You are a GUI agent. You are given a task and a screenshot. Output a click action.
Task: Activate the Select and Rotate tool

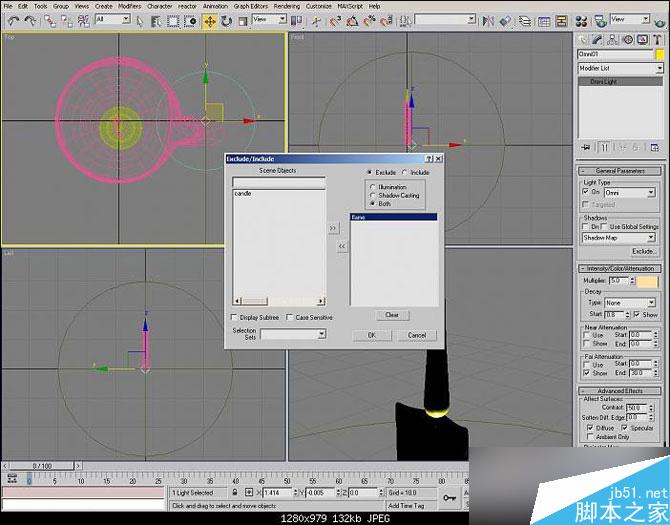(226, 21)
